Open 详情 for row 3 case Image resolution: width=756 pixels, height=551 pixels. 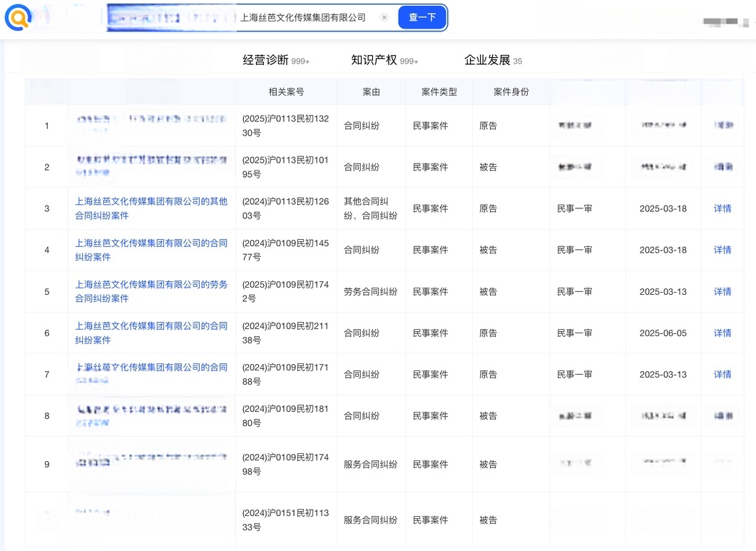(x=722, y=208)
